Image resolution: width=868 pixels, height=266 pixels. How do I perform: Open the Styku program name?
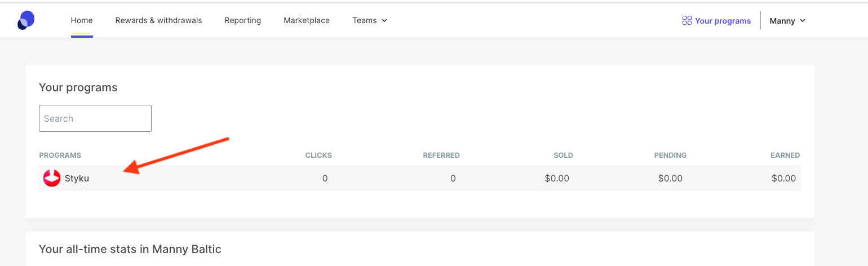pos(77,178)
